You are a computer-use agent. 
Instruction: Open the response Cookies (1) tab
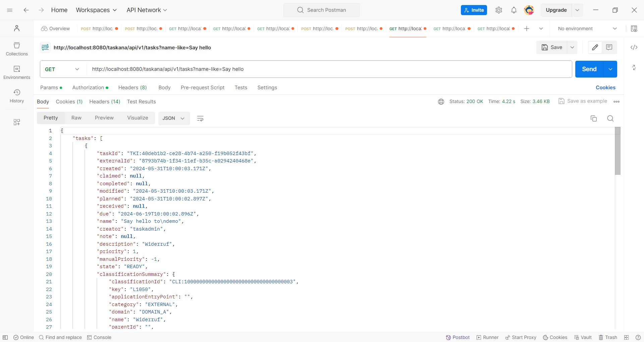tap(69, 102)
